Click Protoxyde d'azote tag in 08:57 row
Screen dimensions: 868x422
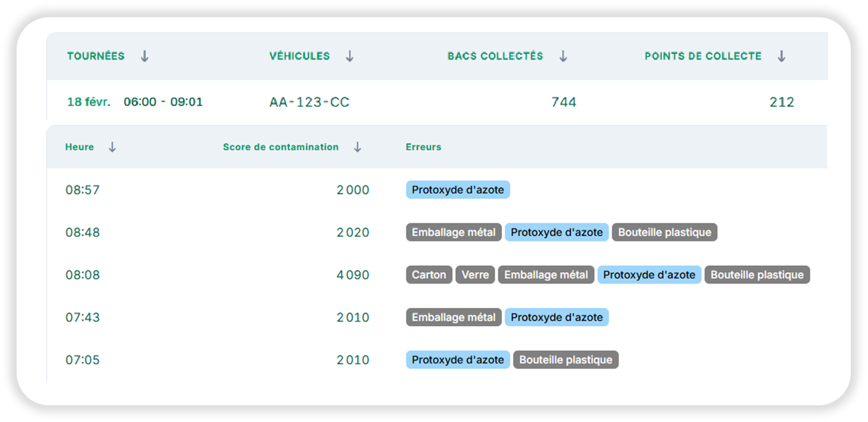point(458,190)
